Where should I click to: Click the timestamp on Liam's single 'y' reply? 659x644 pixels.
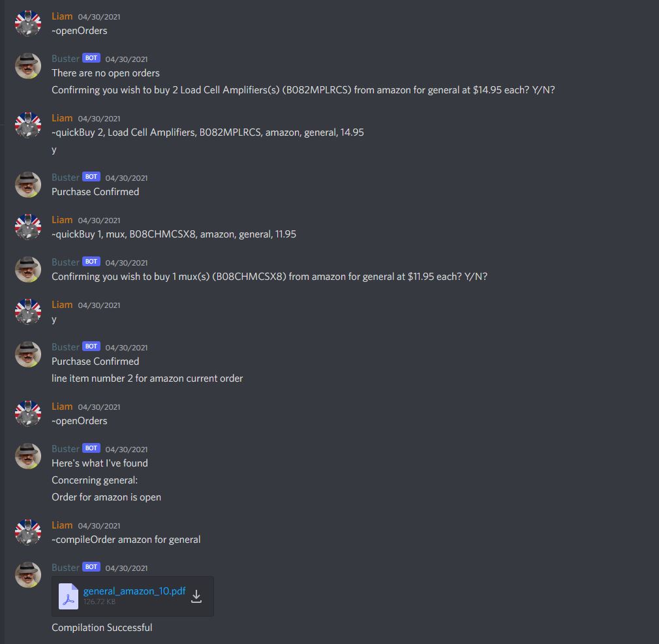click(x=99, y=305)
